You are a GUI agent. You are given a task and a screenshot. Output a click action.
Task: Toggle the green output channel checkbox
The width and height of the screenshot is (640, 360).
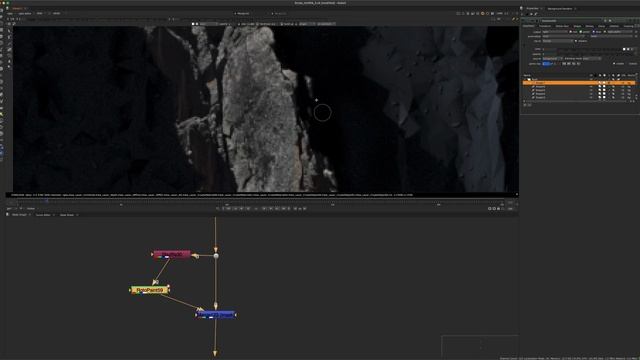581,32
